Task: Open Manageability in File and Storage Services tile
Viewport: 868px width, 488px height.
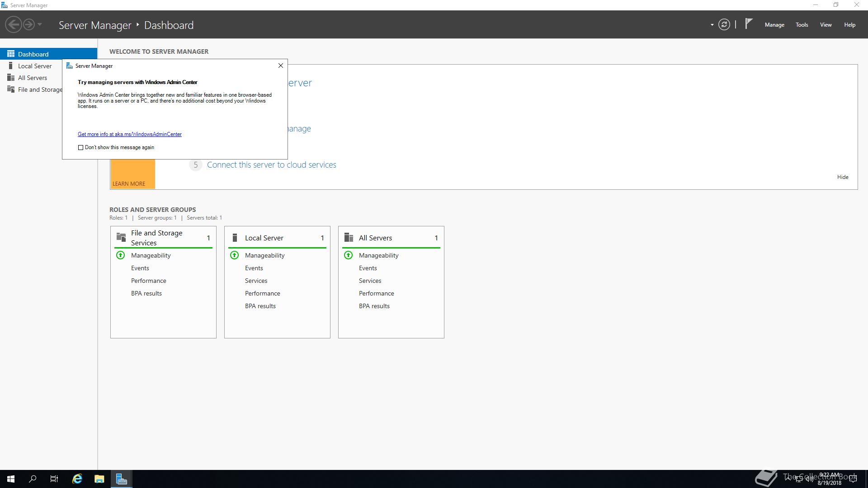Action: (151, 255)
